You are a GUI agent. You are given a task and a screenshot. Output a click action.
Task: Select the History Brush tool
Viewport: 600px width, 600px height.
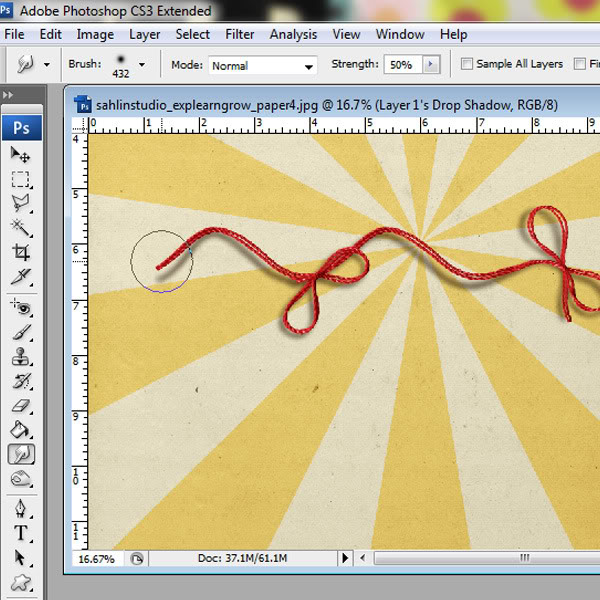click(x=21, y=381)
